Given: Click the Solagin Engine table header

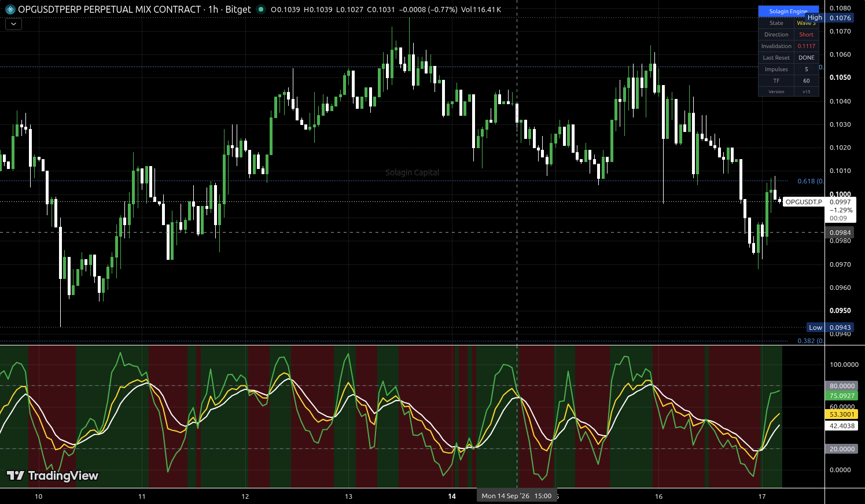Looking at the screenshot, I should pyautogui.click(x=788, y=12).
